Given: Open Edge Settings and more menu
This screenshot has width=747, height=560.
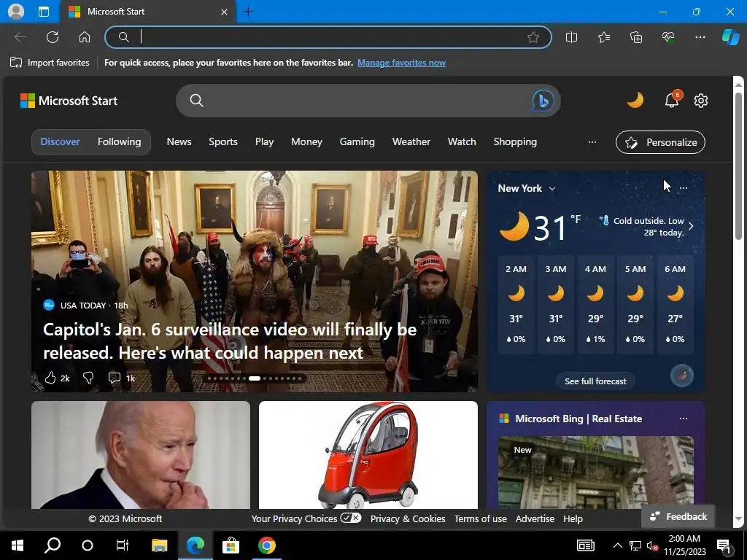Looking at the screenshot, I should 700,37.
